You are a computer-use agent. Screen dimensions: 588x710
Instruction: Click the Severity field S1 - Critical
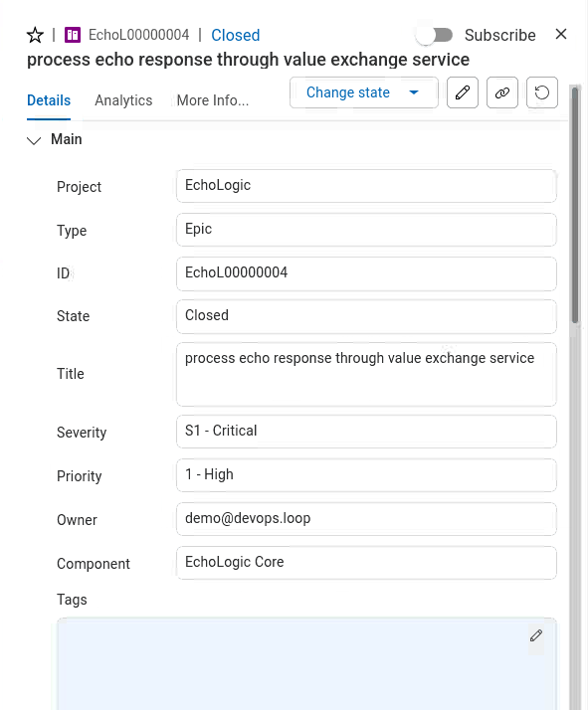(366, 432)
